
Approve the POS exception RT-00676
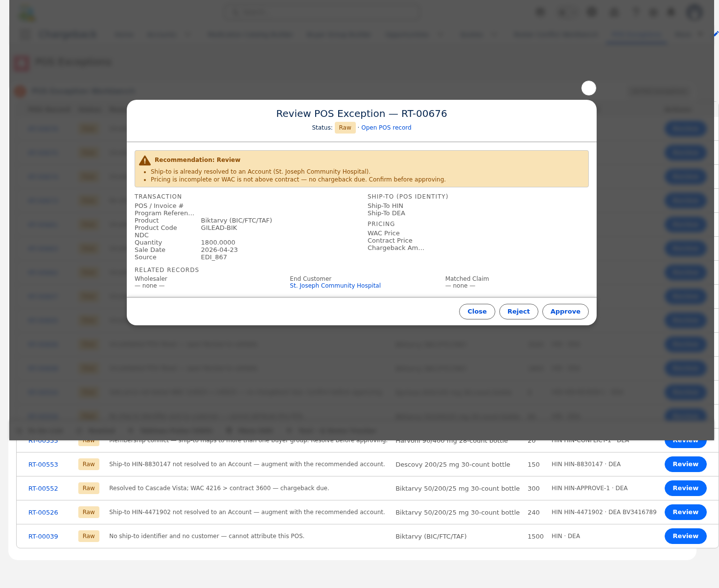[x=565, y=312]
